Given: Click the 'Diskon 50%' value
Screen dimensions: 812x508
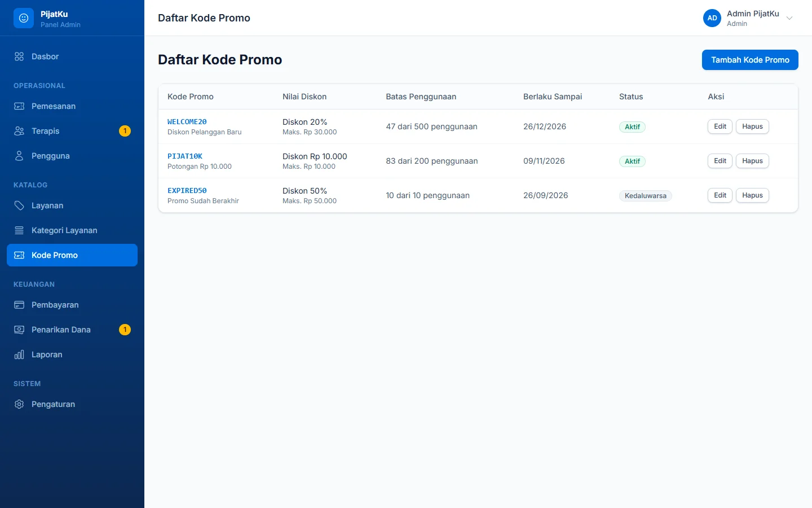Looking at the screenshot, I should pos(304,191).
